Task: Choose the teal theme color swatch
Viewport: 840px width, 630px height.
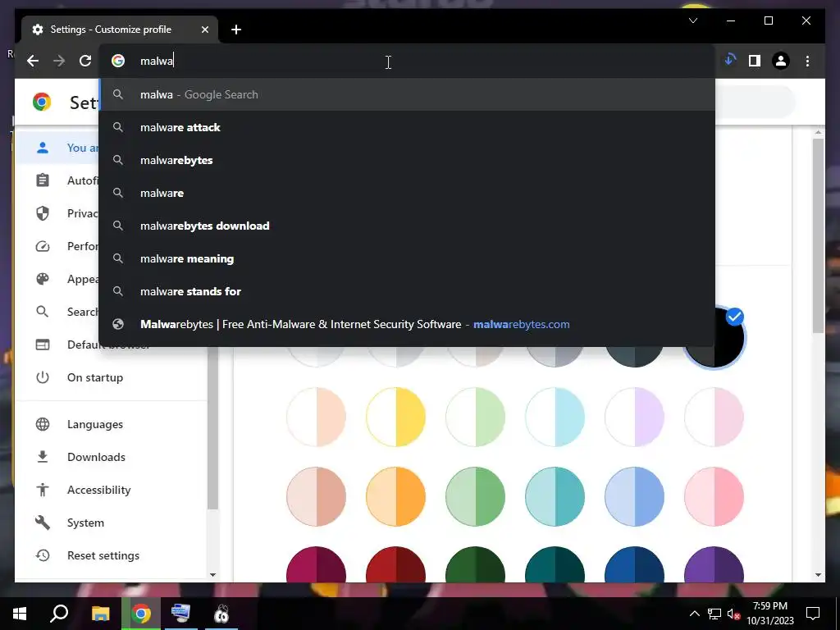Action: [x=555, y=496]
